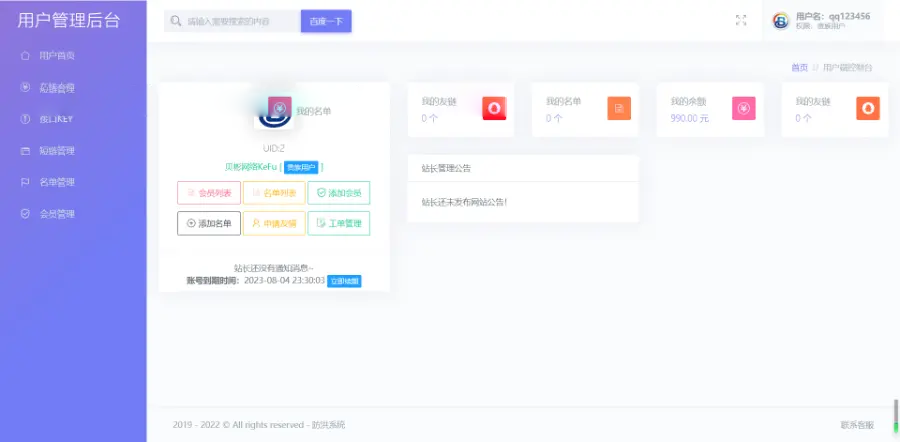Expand 名单管理 in the sidebar
Screen dimensions: 900x442
click(57, 182)
